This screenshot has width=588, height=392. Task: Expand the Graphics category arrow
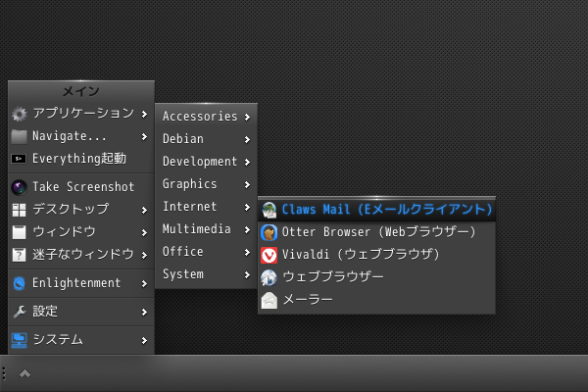click(x=247, y=184)
